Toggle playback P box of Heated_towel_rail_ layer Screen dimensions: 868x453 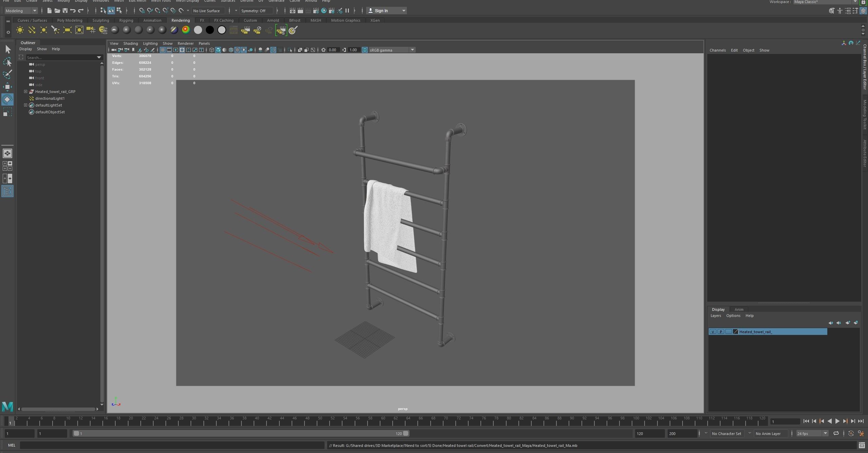point(721,332)
